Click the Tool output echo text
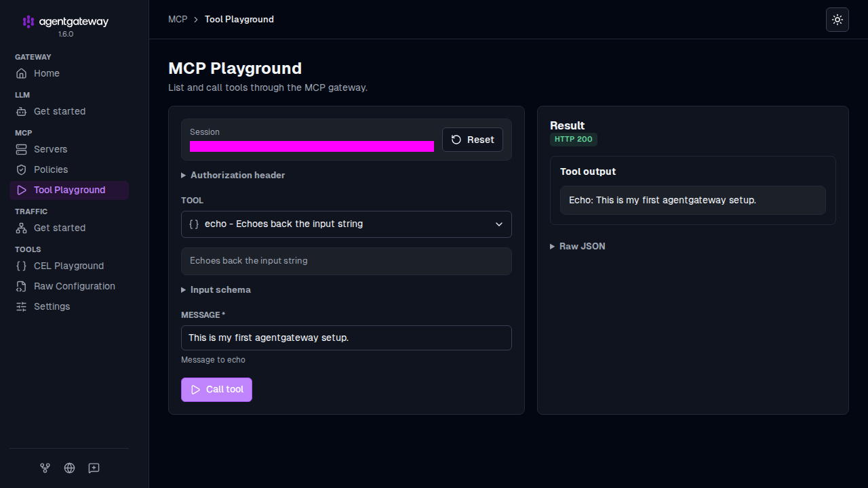 (x=663, y=200)
